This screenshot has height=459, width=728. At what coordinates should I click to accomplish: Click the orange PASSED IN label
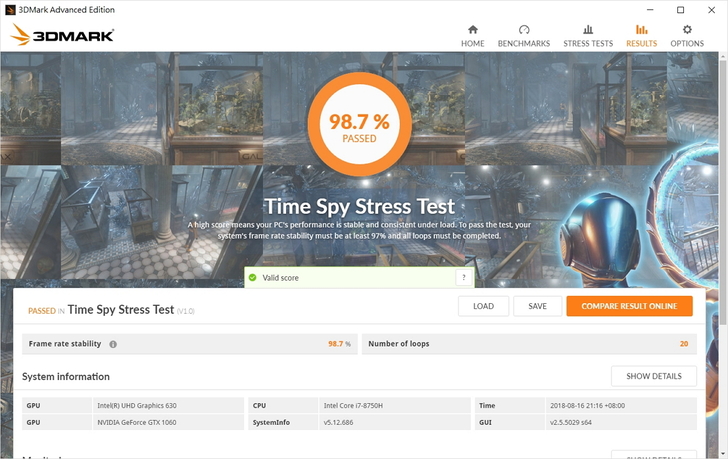[46, 311]
